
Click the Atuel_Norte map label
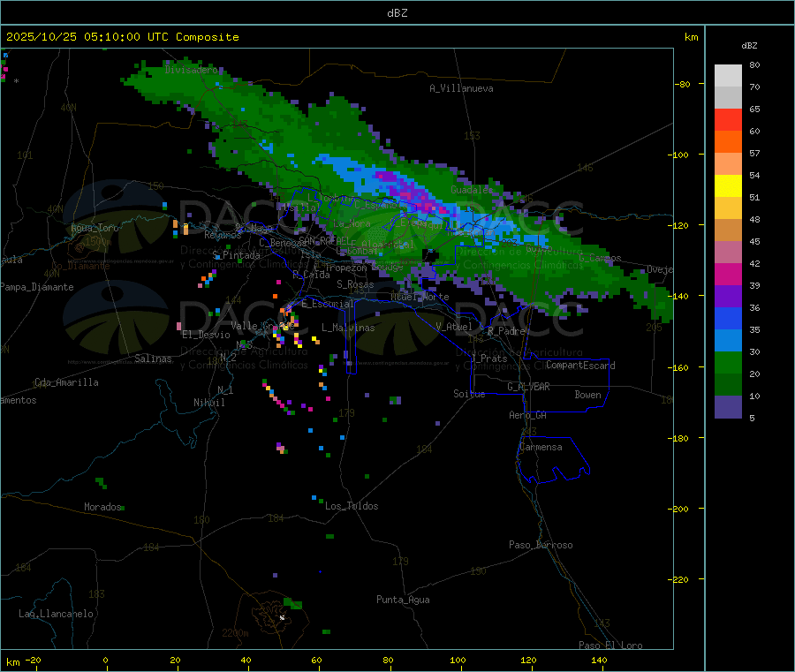(x=420, y=297)
